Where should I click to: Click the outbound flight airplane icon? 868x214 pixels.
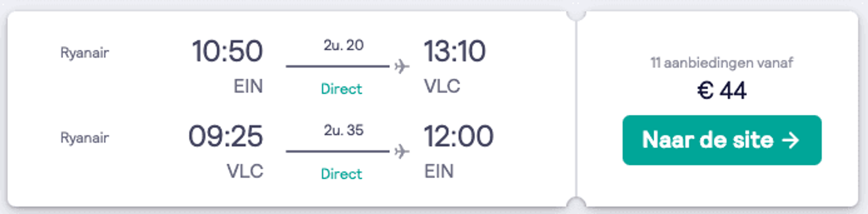pos(402,66)
